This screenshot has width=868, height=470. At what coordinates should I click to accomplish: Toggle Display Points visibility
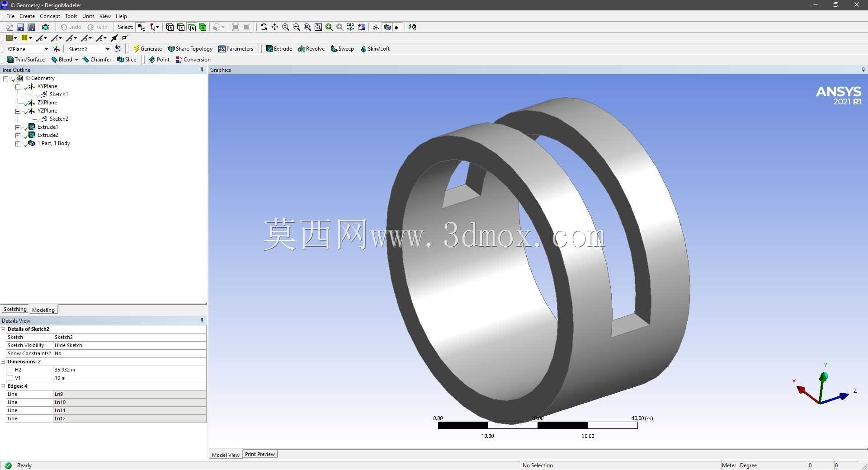click(396, 27)
